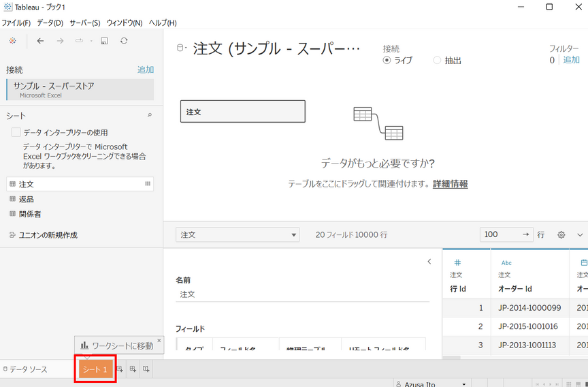Click the forward arrow toolbar button
Viewport: 588px width, 387px height.
click(x=60, y=41)
